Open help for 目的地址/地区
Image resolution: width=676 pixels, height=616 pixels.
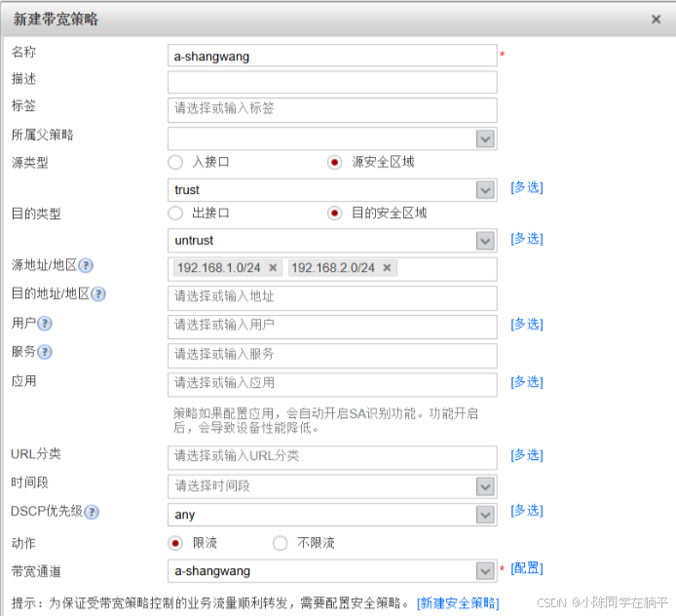[x=98, y=294]
